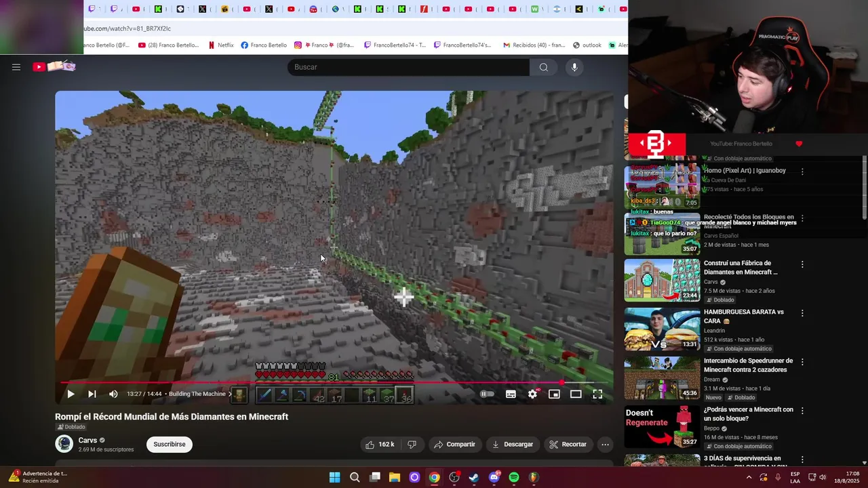
Task: Open options for ¿Podrás vencer a Minecraft video
Action: 802,411
